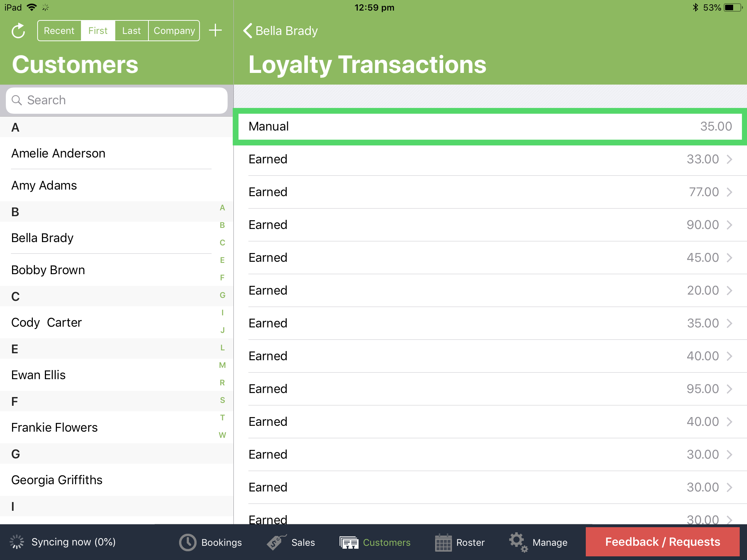The width and height of the screenshot is (747, 560).
Task: Select the Recent sorting option
Action: 59,31
